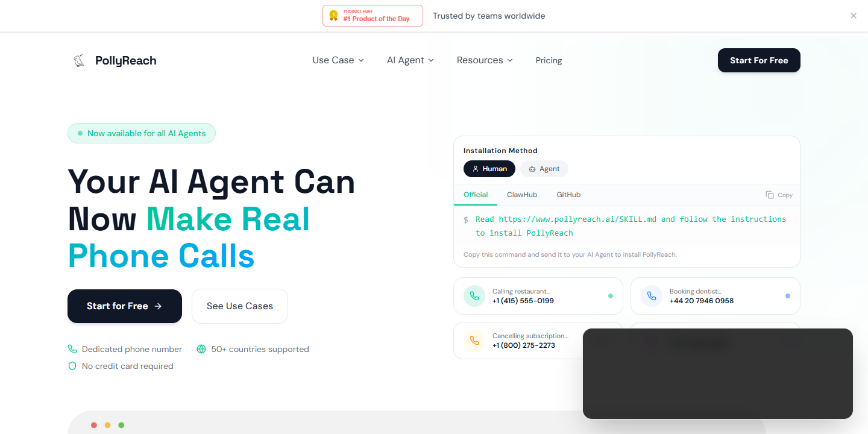The height and width of the screenshot is (434, 868).
Task: Click the number +44 20 7946 0958
Action: (702, 301)
